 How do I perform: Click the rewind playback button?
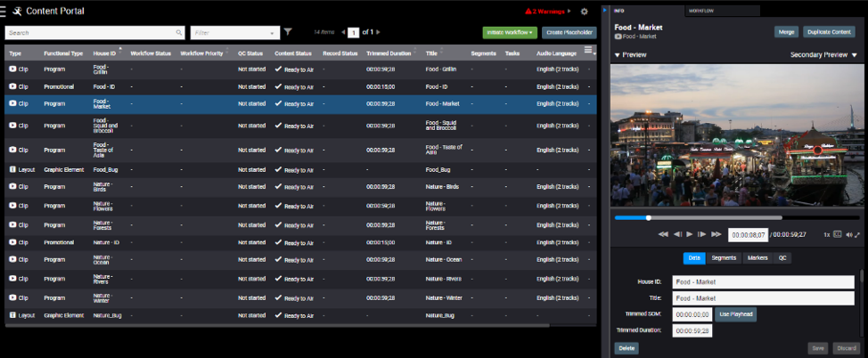tap(663, 234)
